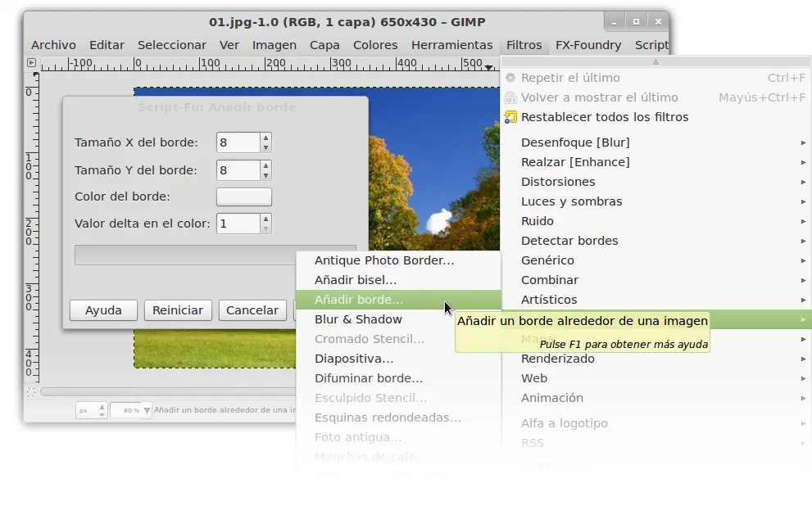Screen dimensions: 812x506
Task: Open the zoom percentage dropdown
Action: tap(147, 410)
